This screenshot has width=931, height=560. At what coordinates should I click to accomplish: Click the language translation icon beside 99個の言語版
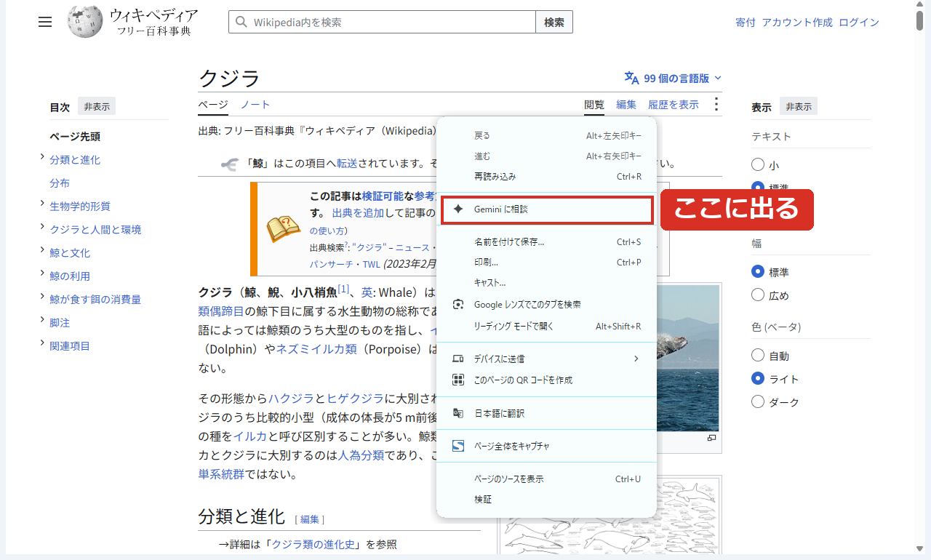(632, 78)
